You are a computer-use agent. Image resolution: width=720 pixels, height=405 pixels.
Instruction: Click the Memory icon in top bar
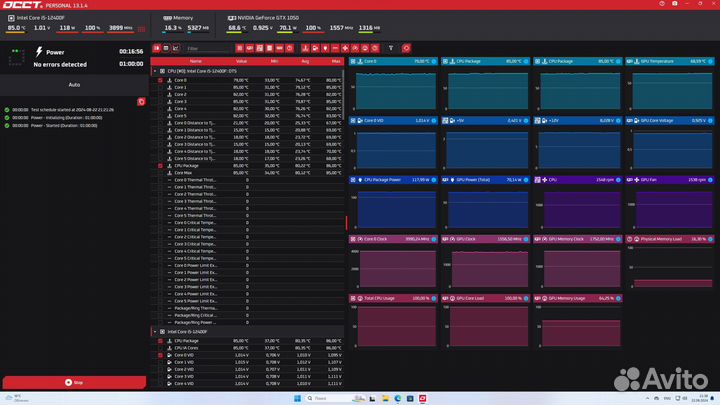167,18
